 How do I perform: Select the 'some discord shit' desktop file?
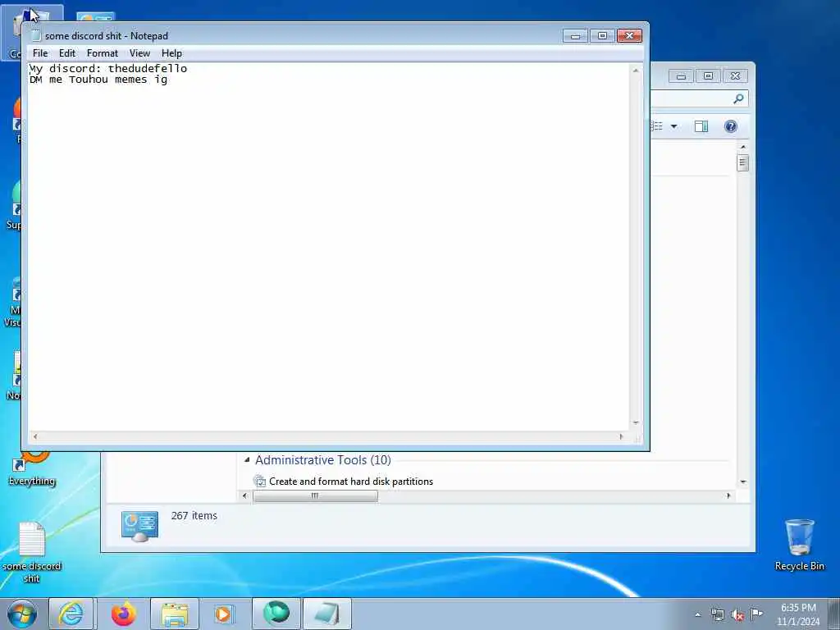pos(32,552)
